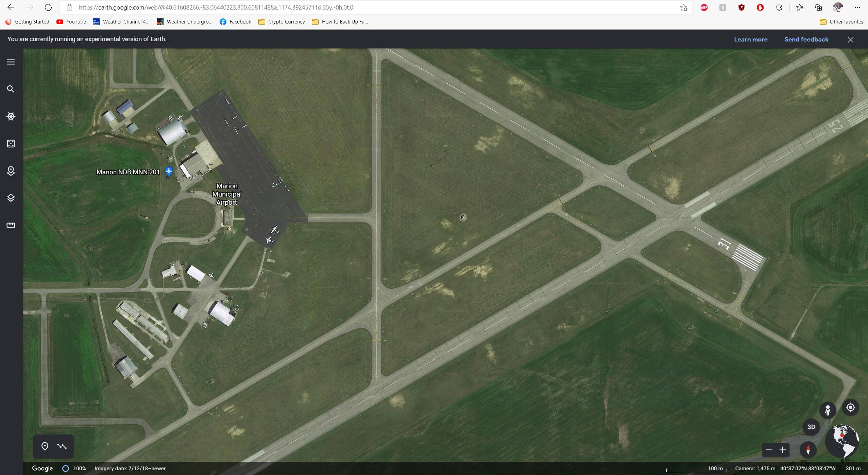The image size is (868, 475).
Task: Click the Learn more link
Action: (x=751, y=39)
